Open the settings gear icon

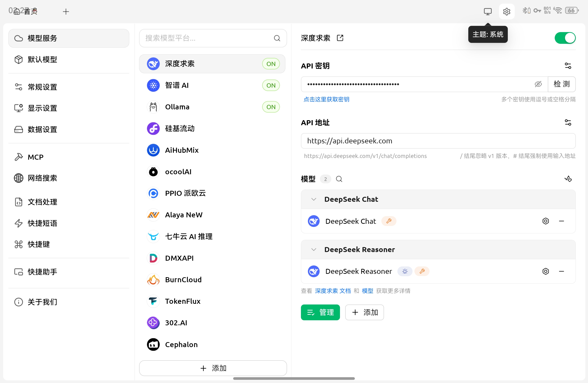[506, 11]
